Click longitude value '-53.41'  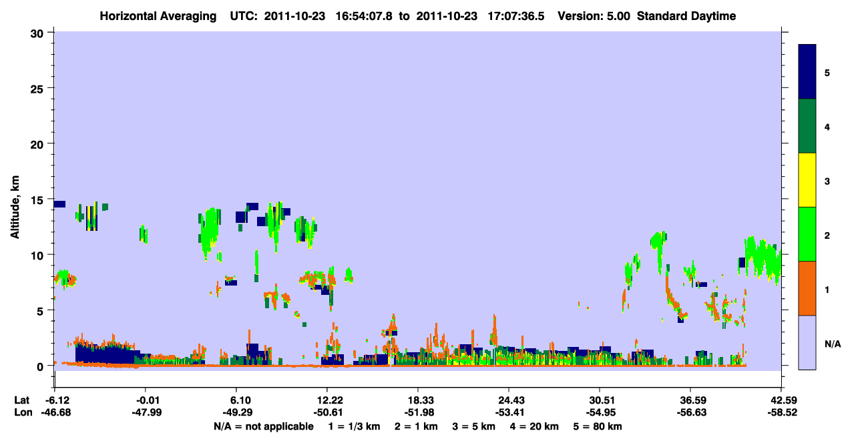(x=509, y=413)
